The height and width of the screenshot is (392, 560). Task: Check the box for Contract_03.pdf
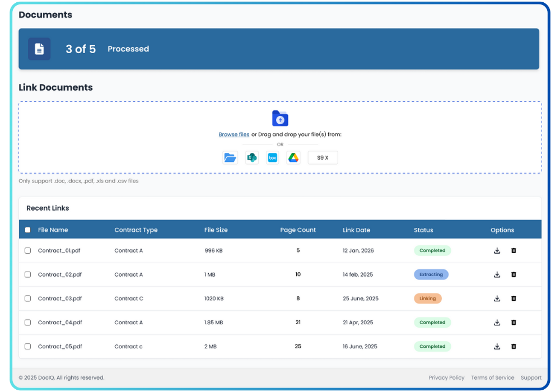[x=27, y=298]
